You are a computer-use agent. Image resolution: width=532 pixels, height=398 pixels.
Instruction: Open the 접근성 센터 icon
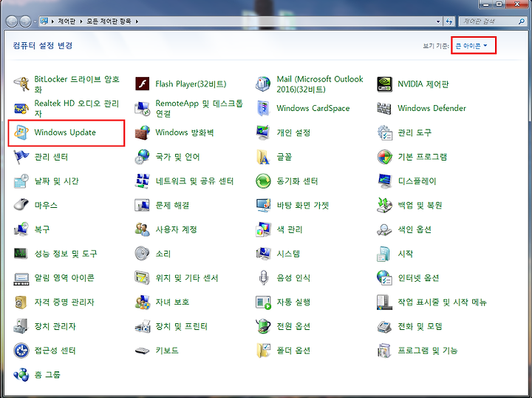pos(21,351)
